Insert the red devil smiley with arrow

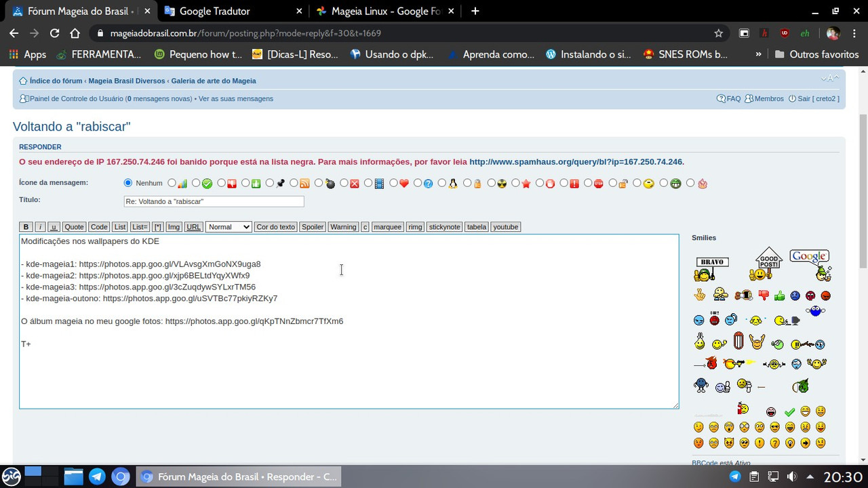tap(705, 363)
